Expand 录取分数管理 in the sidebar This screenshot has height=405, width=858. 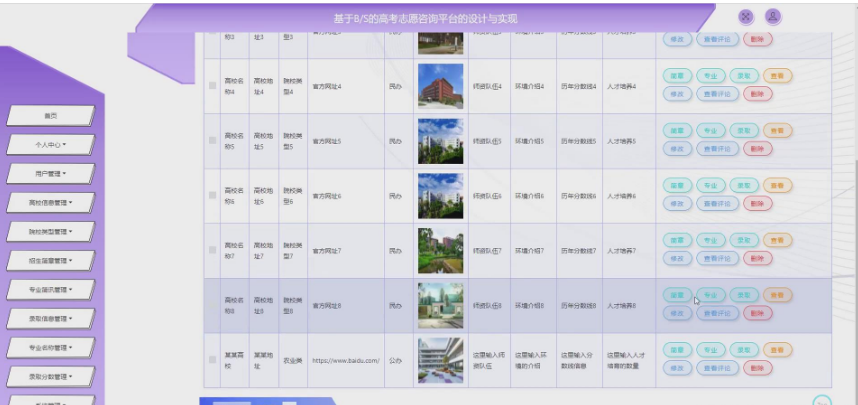pyautogui.click(x=50, y=377)
